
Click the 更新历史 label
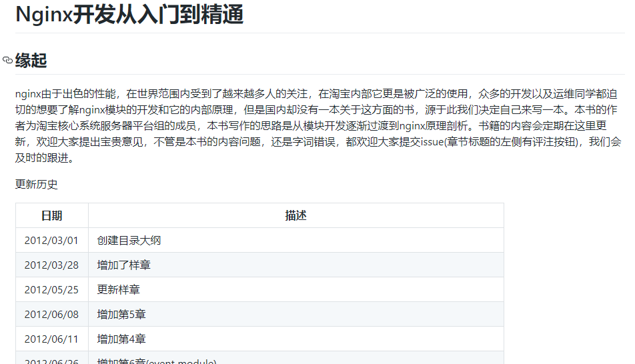pyautogui.click(x=37, y=184)
